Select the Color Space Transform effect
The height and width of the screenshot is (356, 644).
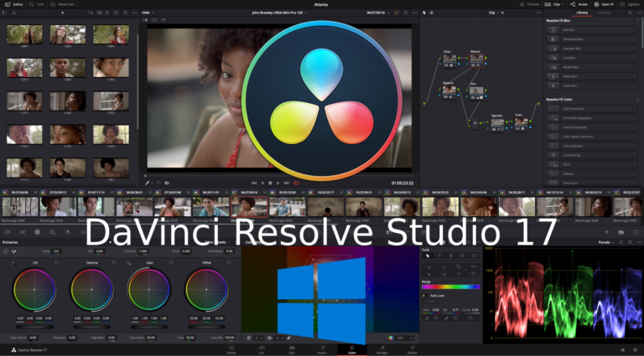pos(592,137)
